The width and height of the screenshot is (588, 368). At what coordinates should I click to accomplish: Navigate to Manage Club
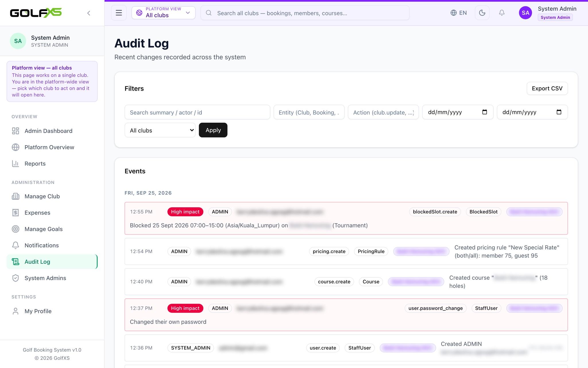point(52,196)
